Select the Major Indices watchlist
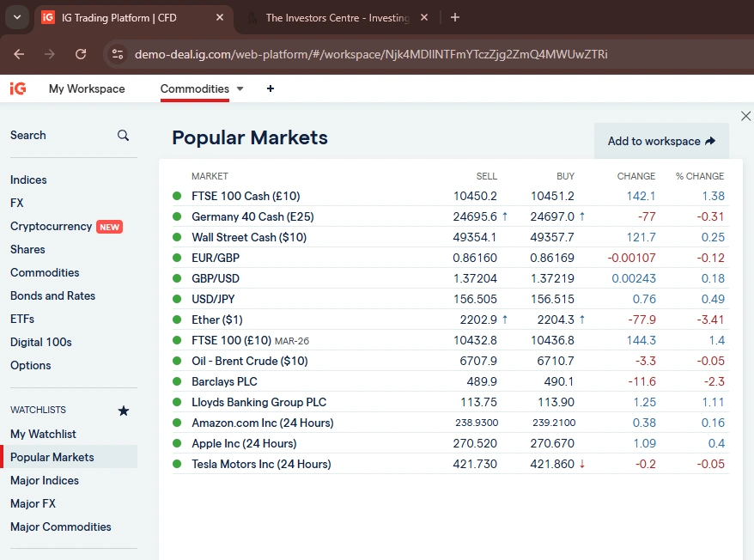Screen dimensions: 754x560 44,480
